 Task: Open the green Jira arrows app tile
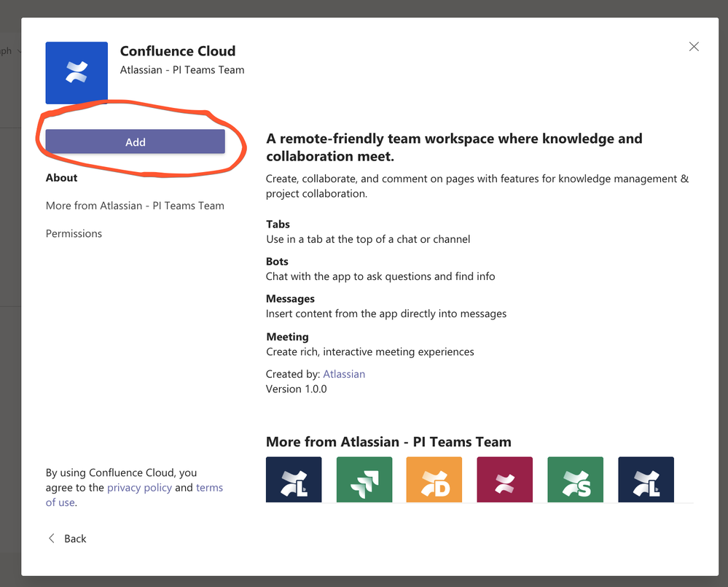[x=364, y=479]
